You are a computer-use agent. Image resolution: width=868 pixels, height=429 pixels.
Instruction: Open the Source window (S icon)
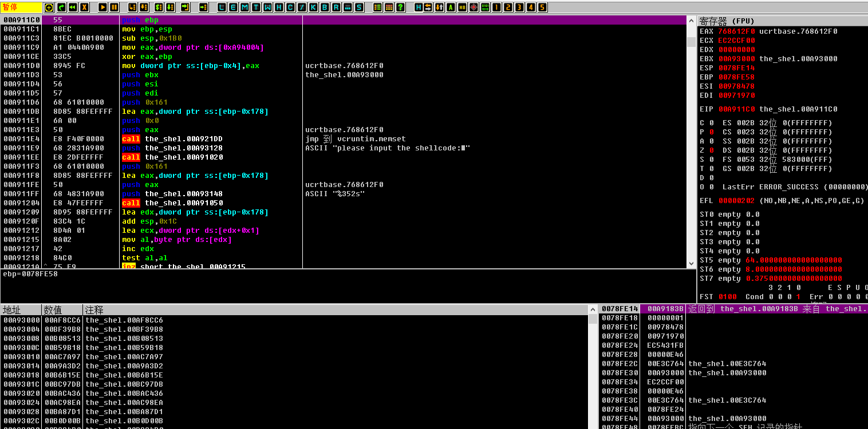(x=359, y=7)
